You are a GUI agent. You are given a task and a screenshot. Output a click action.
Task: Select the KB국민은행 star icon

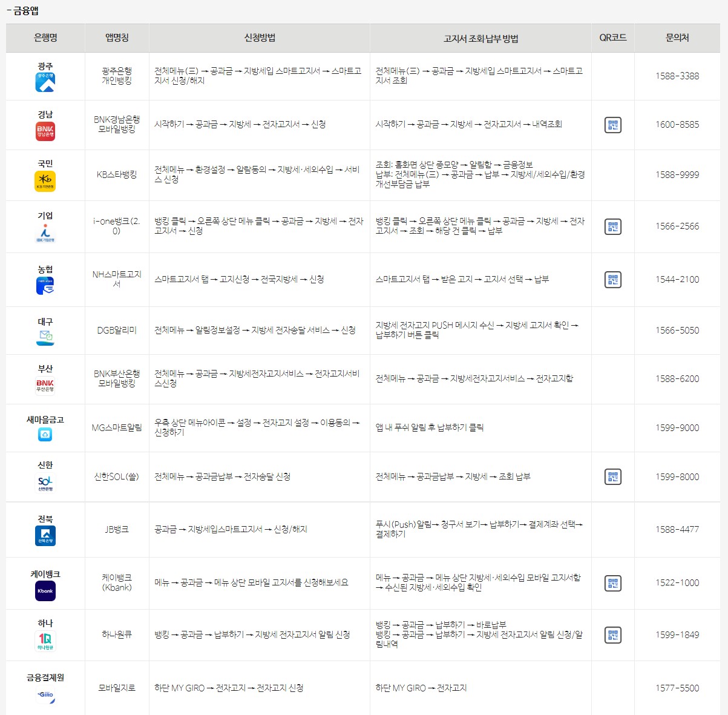tap(45, 180)
